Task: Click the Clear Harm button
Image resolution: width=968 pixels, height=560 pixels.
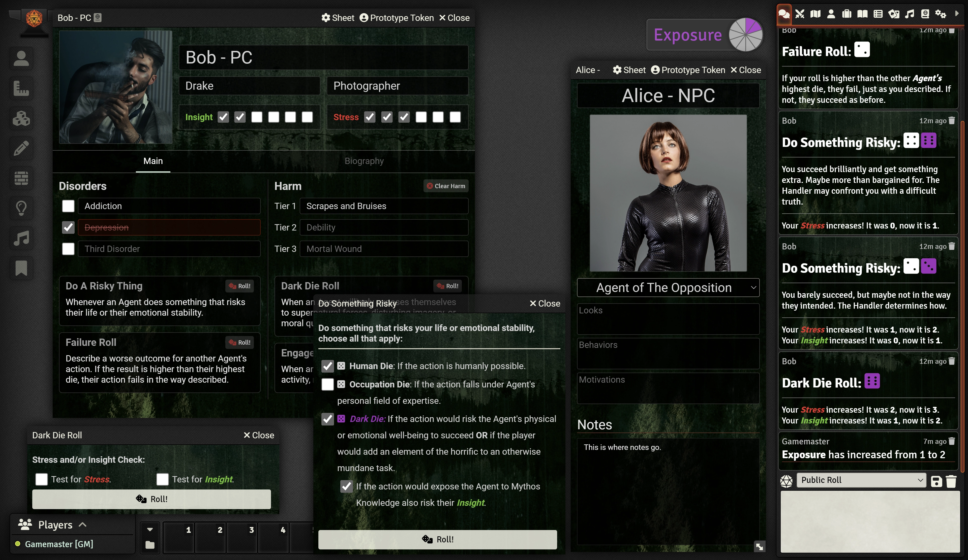Action: pyautogui.click(x=446, y=186)
